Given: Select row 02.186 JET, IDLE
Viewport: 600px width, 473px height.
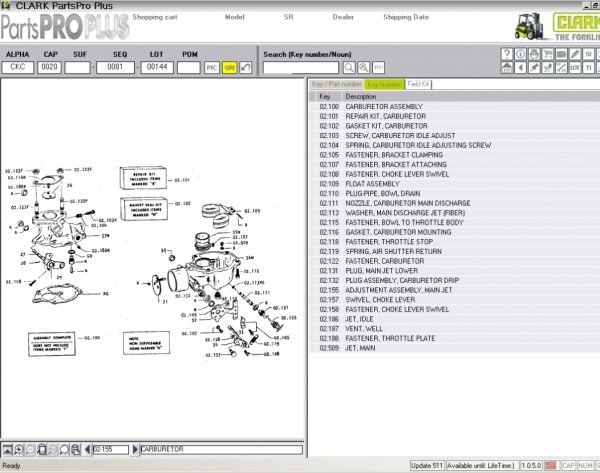Looking at the screenshot, I should [454, 319].
